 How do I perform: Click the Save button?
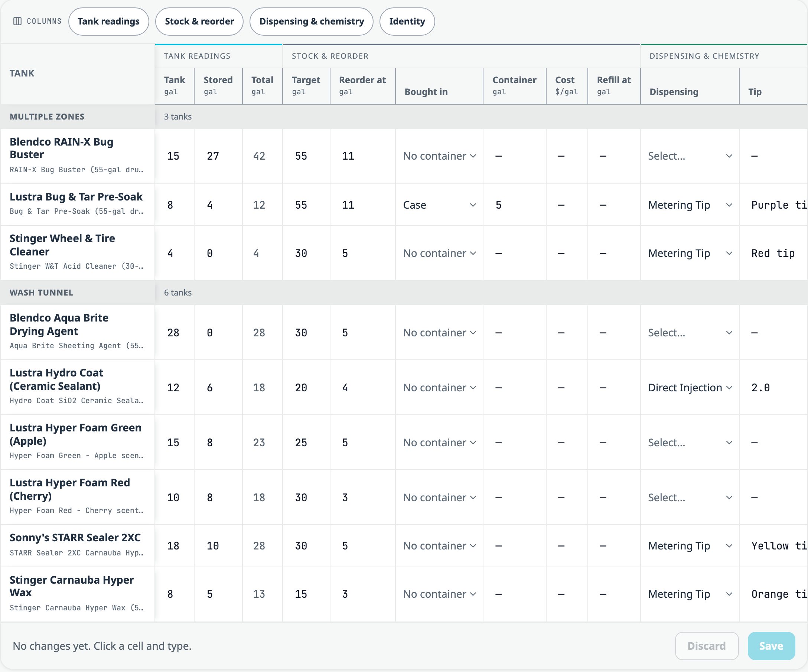click(x=771, y=646)
